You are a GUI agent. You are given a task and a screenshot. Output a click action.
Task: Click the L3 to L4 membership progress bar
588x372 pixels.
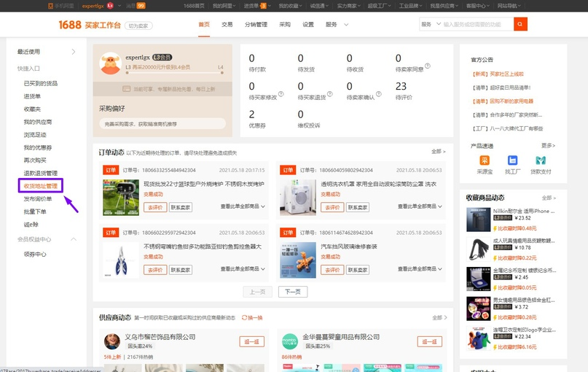(174, 73)
